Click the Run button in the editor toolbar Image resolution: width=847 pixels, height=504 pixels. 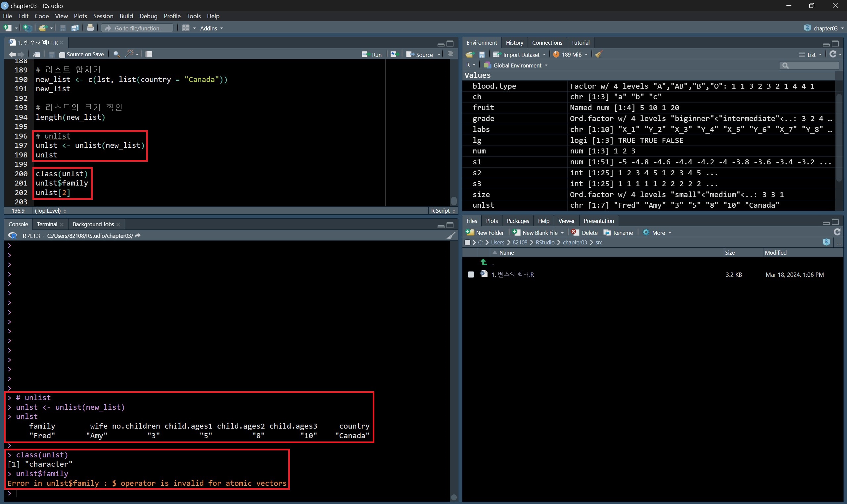pos(372,55)
